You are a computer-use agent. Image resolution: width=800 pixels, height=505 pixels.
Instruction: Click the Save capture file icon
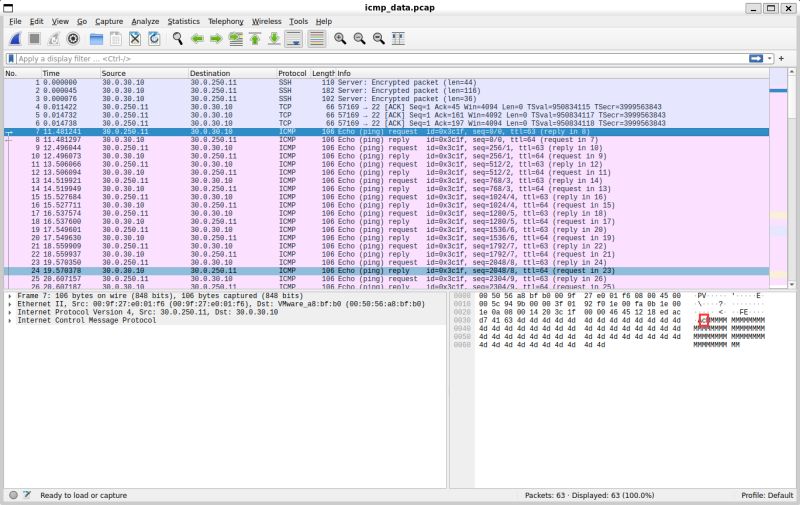tap(115, 39)
